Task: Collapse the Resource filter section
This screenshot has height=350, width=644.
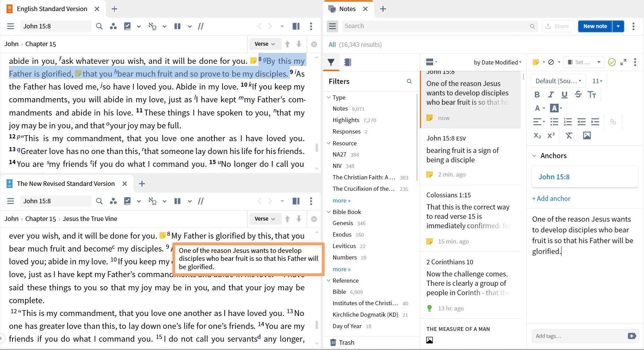Action: [328, 143]
